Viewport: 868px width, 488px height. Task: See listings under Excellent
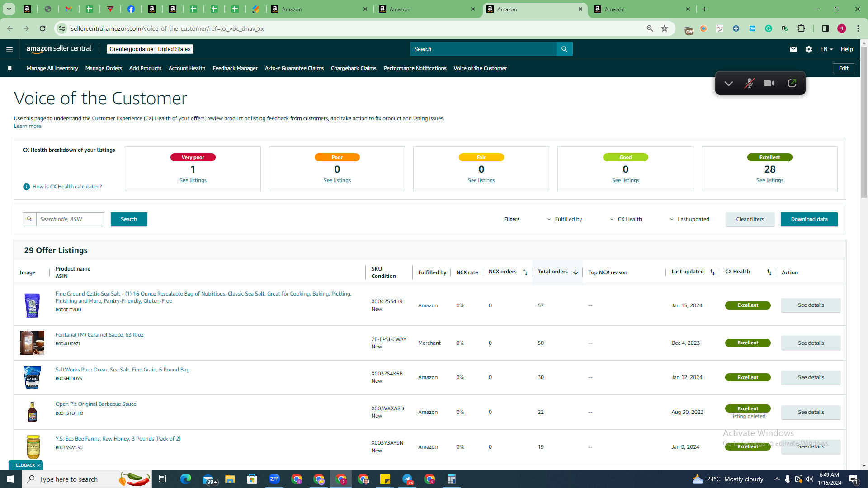pyautogui.click(x=770, y=180)
